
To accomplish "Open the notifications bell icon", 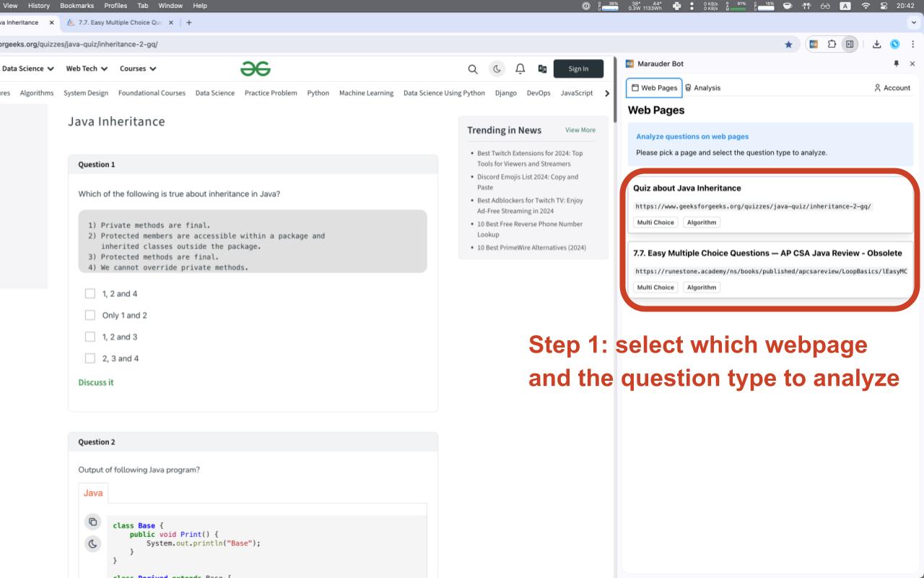I will pos(520,69).
